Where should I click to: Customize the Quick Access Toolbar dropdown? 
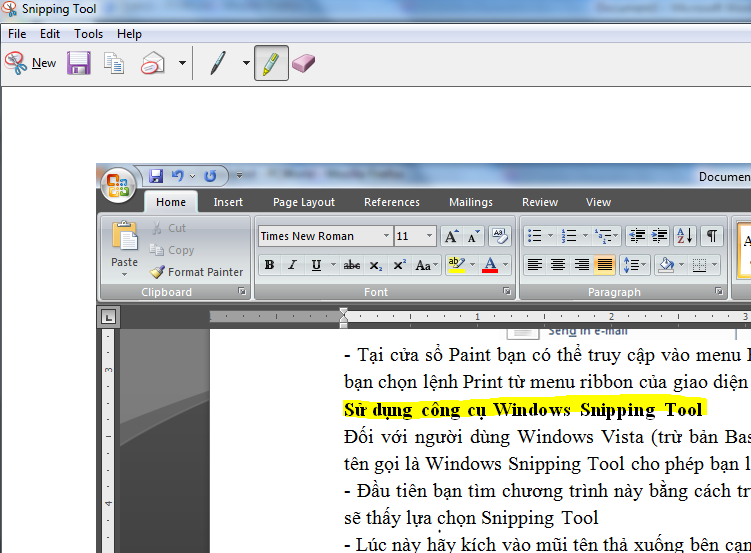tap(239, 176)
